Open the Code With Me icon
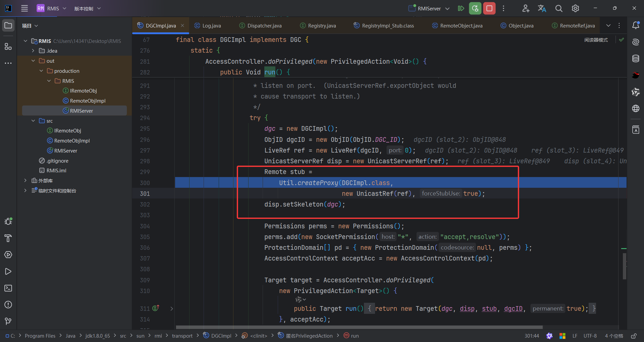This screenshot has height=342, width=644. [526, 8]
